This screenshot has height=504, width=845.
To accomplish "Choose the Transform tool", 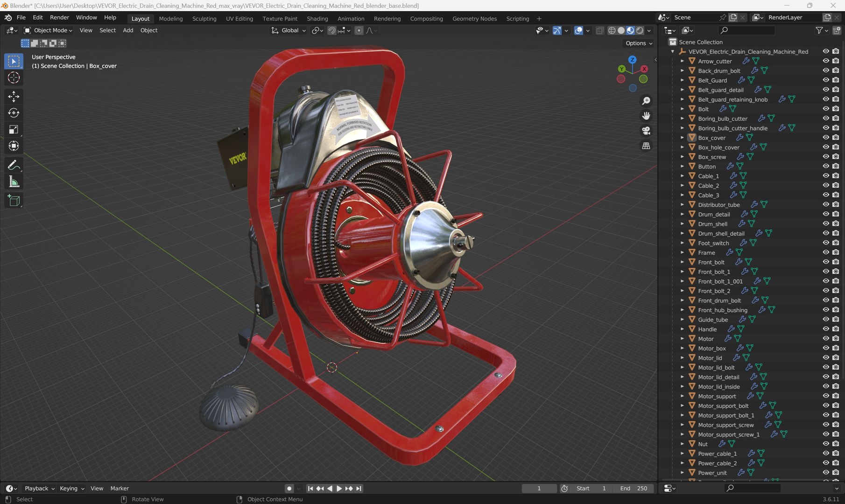I will (x=14, y=146).
